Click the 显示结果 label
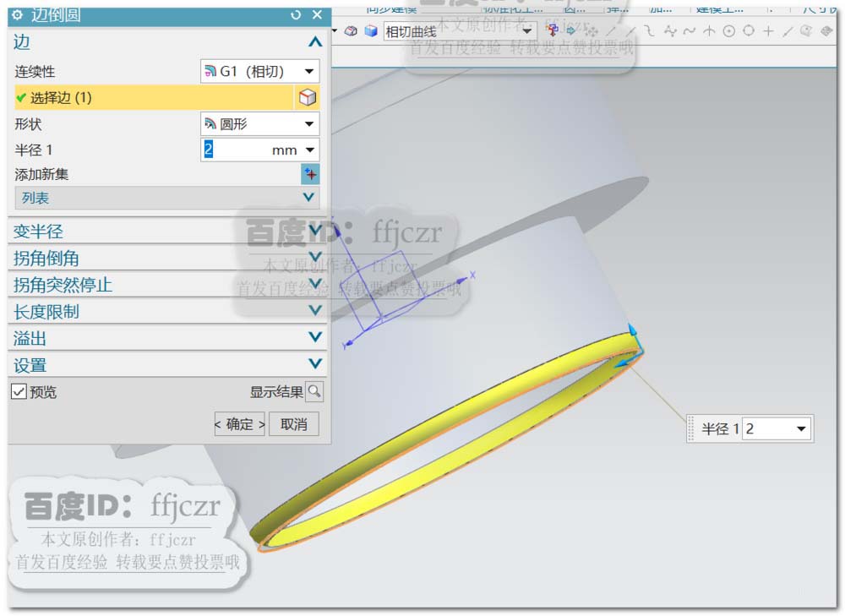The image size is (845, 616). tap(276, 392)
